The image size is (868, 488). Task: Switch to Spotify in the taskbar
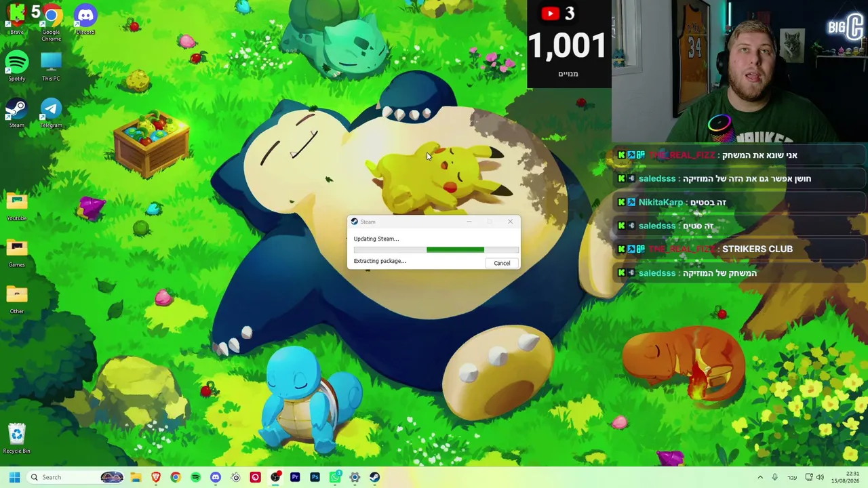(x=195, y=477)
